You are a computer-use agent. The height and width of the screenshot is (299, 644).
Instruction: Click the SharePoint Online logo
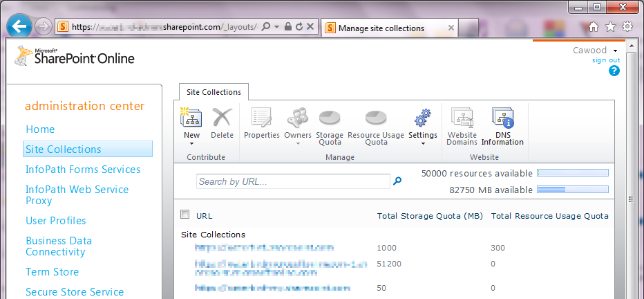[75, 56]
